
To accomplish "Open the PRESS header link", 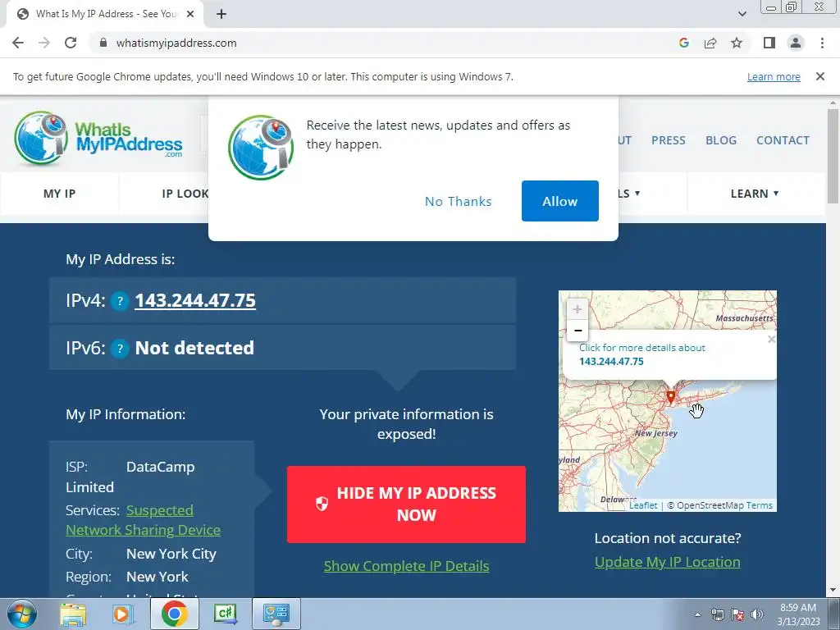I will pos(668,140).
